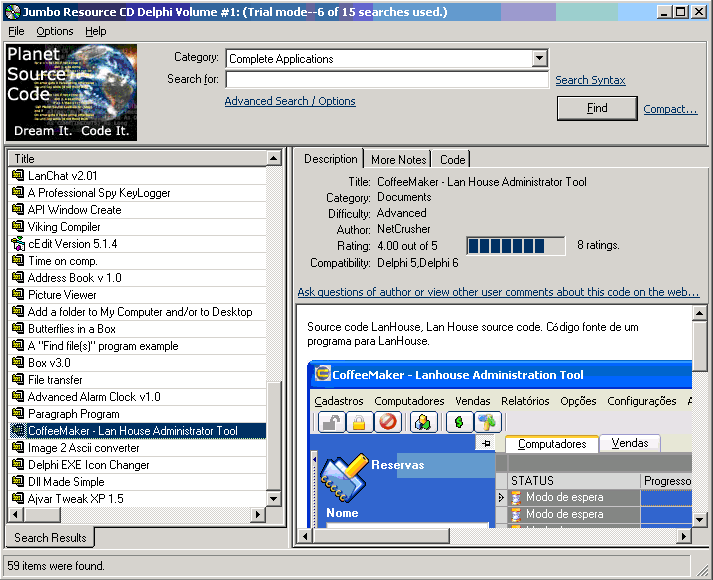The height and width of the screenshot is (580, 713).
Task: Click the Compact... link
Action: (x=670, y=109)
